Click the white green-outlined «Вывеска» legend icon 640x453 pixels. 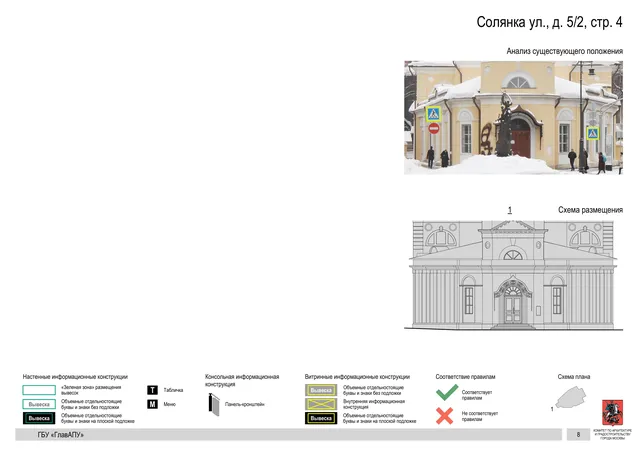pos(39,404)
